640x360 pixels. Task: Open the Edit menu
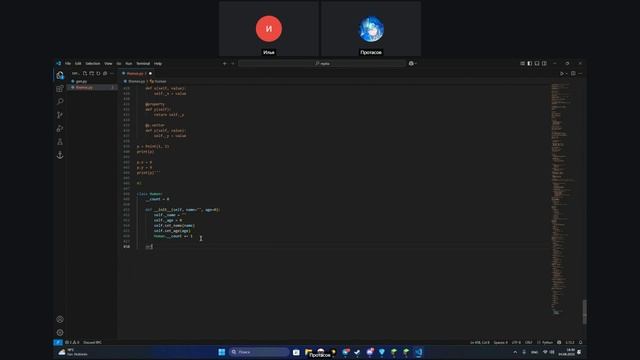[x=78, y=63]
